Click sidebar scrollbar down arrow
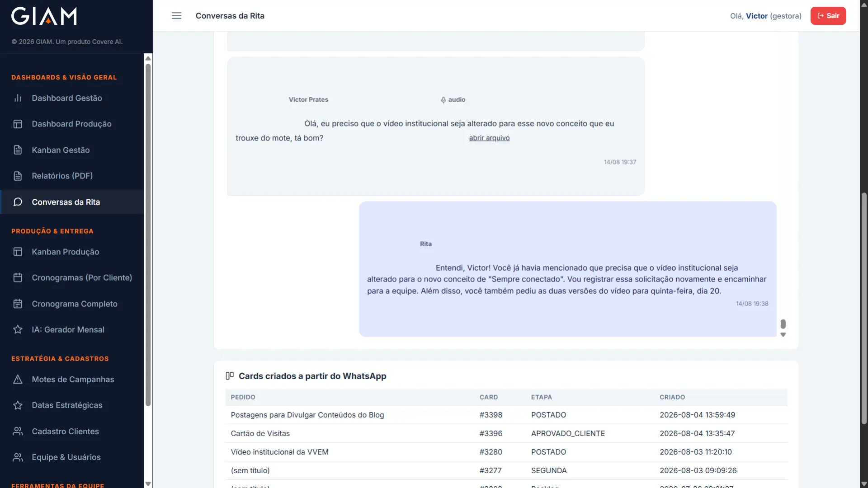The image size is (868, 488). click(148, 483)
